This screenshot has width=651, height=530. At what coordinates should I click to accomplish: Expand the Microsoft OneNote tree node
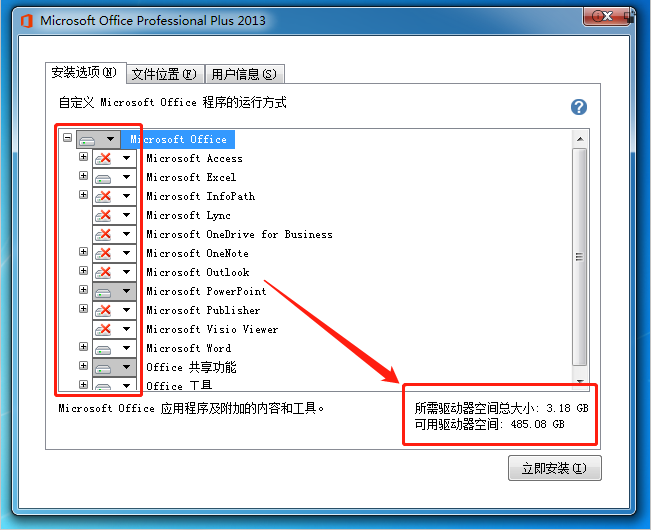pyautogui.click(x=83, y=252)
